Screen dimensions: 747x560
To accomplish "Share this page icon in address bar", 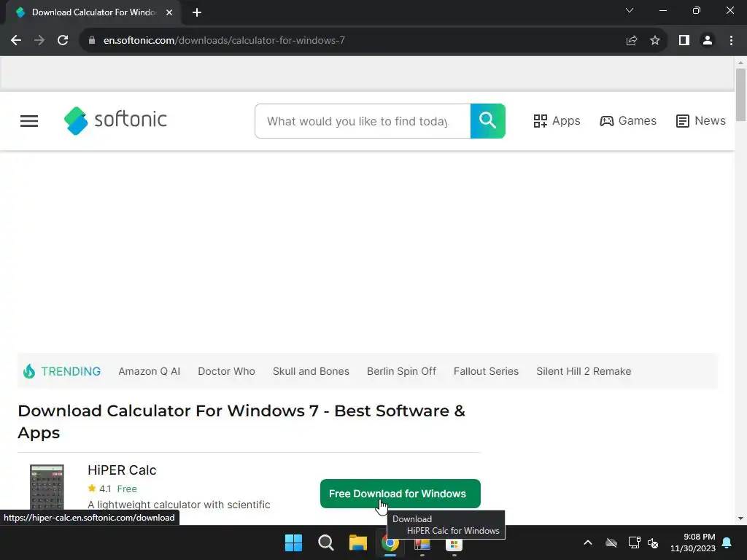I will [632, 41].
